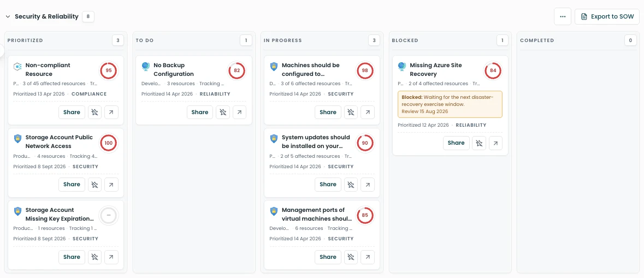Click System updates should be installed title
644x278 pixels.
tap(316, 141)
